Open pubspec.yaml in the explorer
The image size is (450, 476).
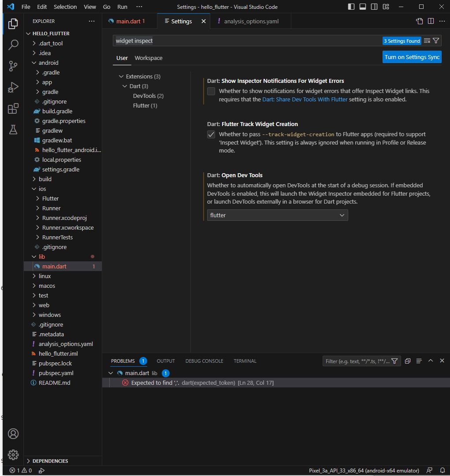coord(56,373)
